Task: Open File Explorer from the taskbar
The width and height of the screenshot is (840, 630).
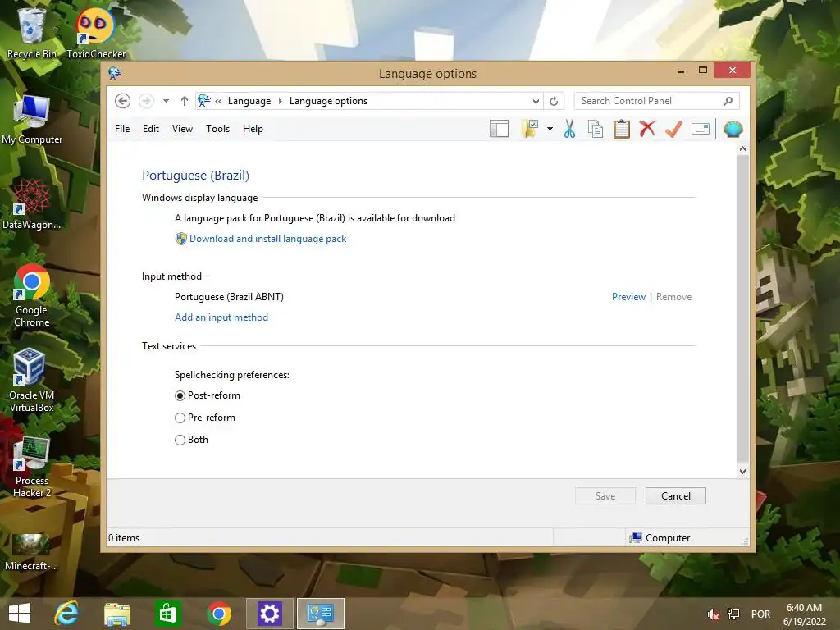Action: [116, 614]
